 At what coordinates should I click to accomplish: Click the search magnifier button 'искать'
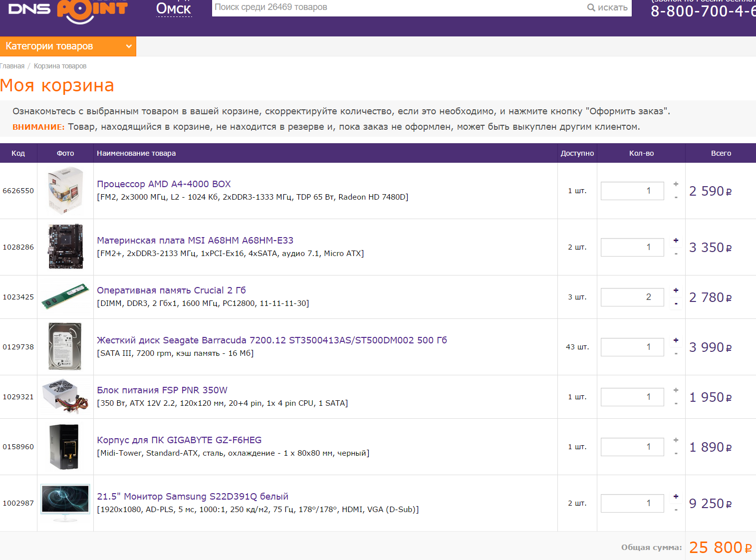click(x=607, y=7)
